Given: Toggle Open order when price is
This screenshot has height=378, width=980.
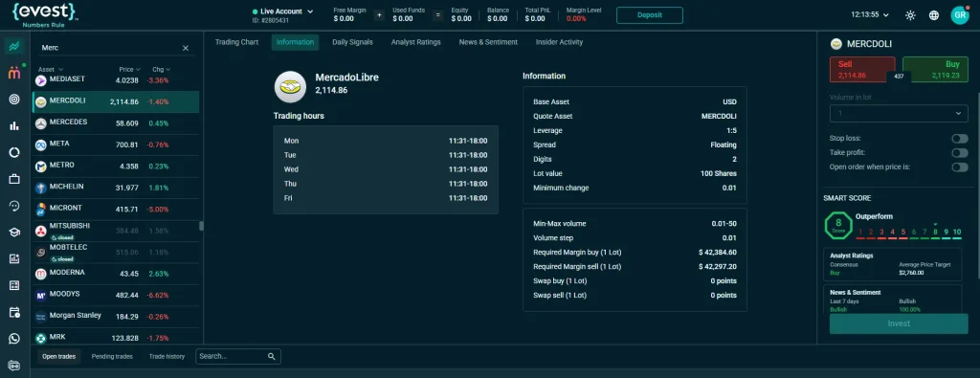Looking at the screenshot, I should tap(959, 167).
